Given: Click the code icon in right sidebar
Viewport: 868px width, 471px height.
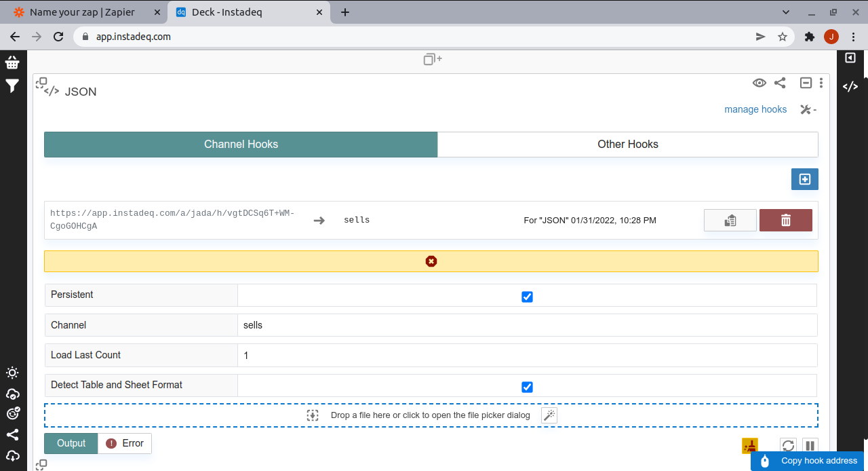Looking at the screenshot, I should tap(850, 86).
